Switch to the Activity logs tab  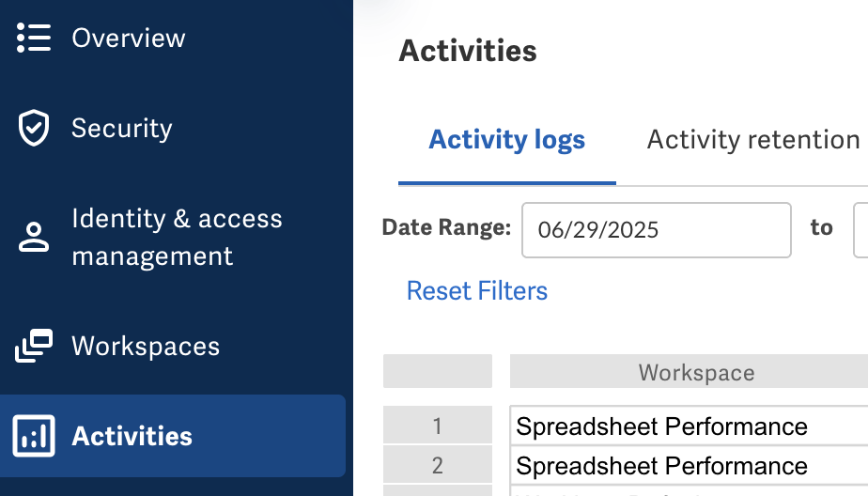[x=507, y=139]
